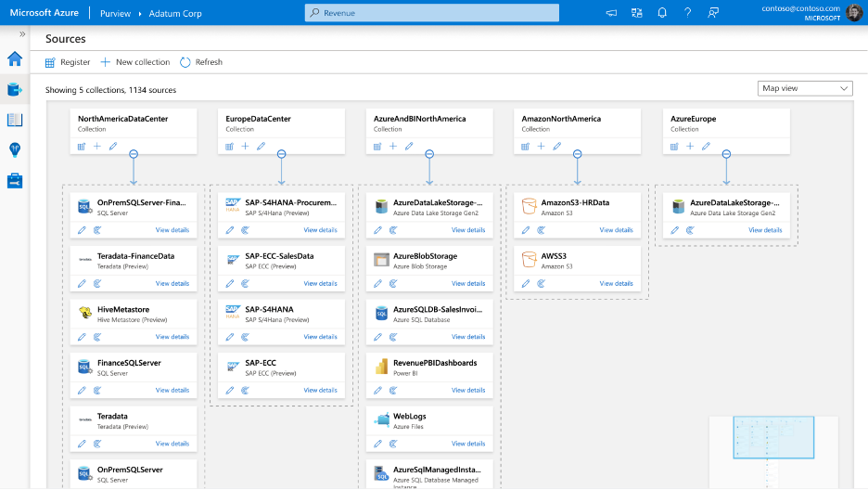Screen dimensions: 868x490
Task: View details for HiveMetastore source
Action: 172,337
